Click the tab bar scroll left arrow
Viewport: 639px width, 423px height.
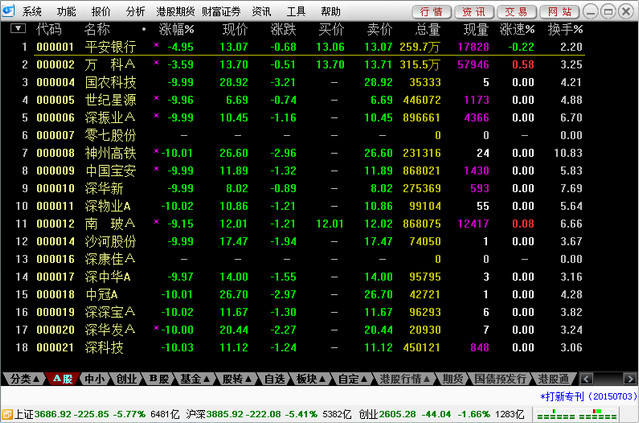tap(586, 379)
